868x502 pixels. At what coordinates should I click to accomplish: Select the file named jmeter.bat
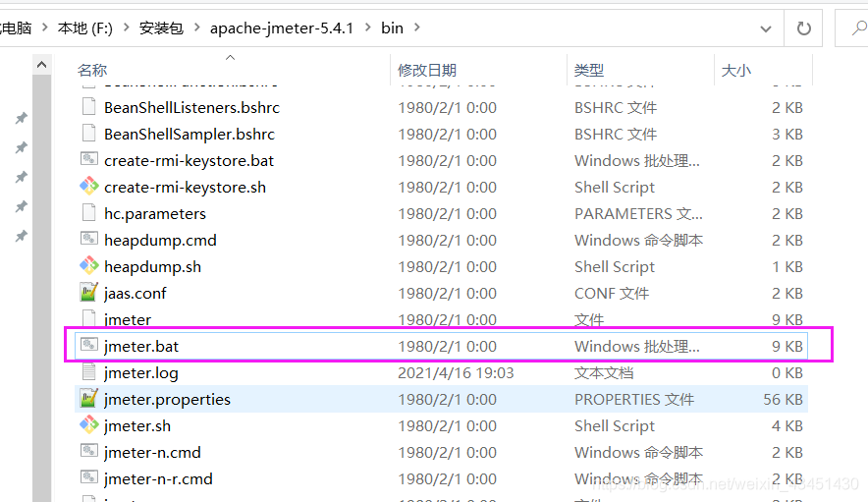click(141, 347)
